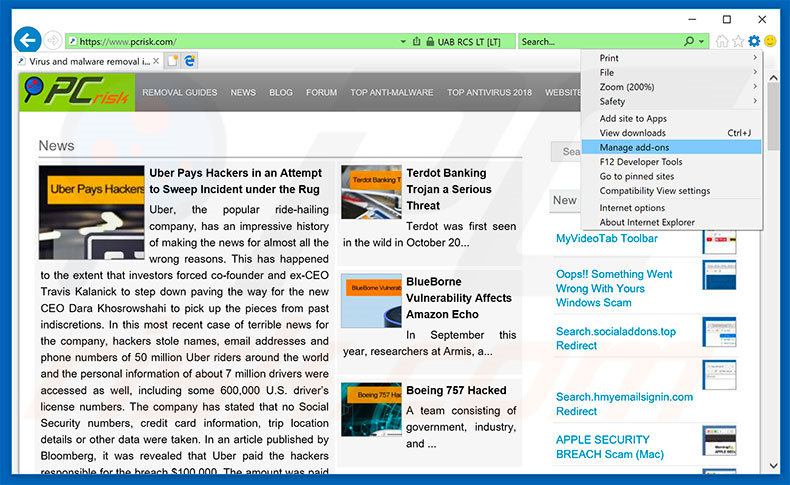
Task: Open F12 Developer Tools
Action: [671, 162]
